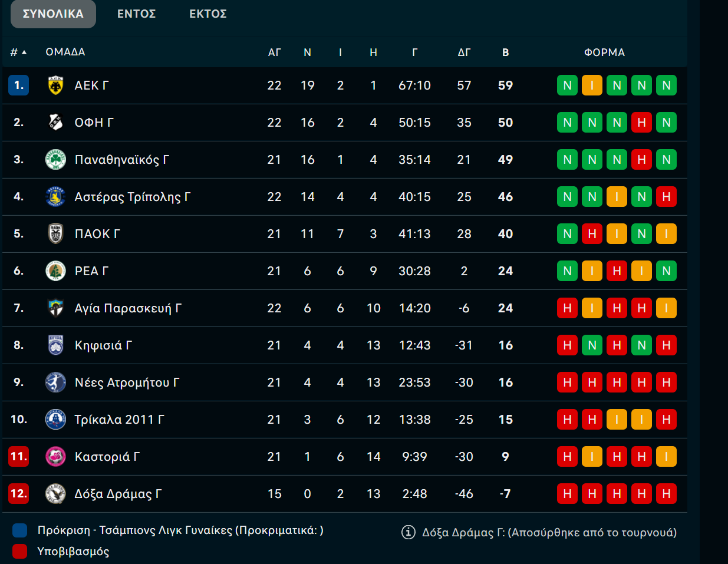Click the Καστοριά Γ pink team badge
728x564 pixels.
(55, 457)
